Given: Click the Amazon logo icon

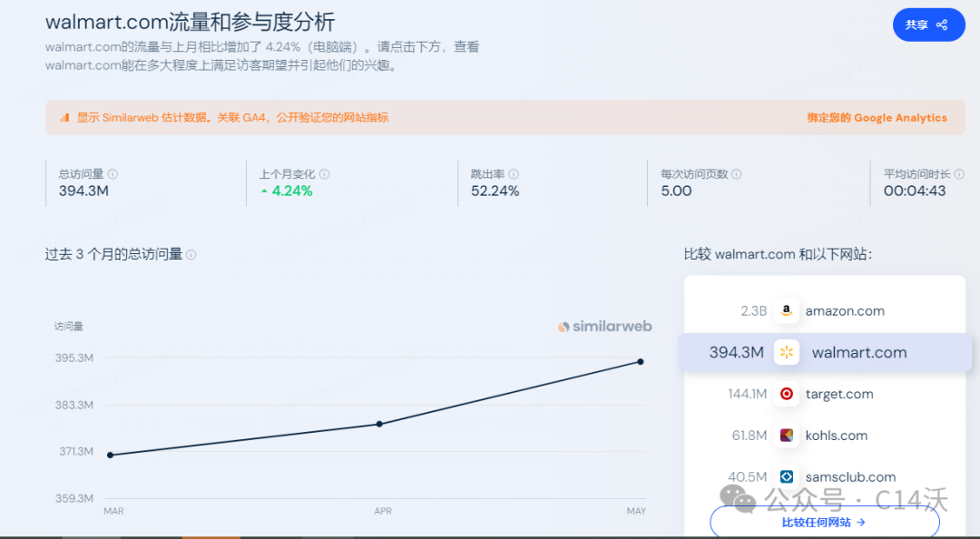Looking at the screenshot, I should click(786, 310).
